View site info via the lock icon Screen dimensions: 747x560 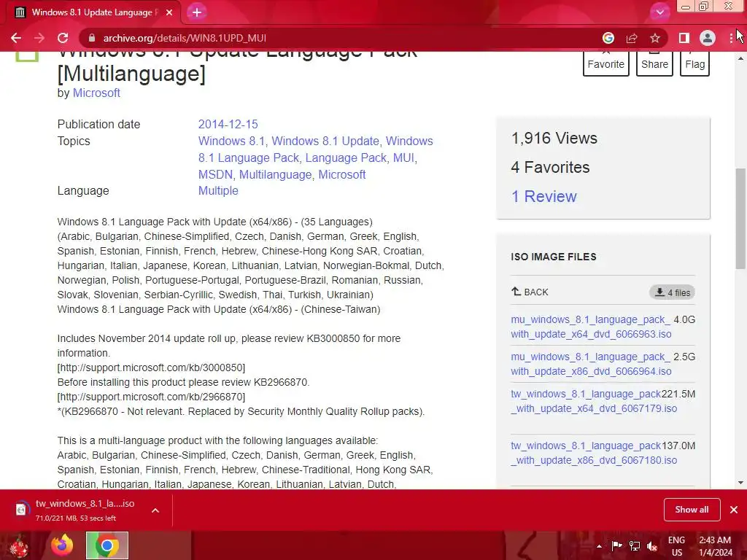pyautogui.click(x=92, y=38)
